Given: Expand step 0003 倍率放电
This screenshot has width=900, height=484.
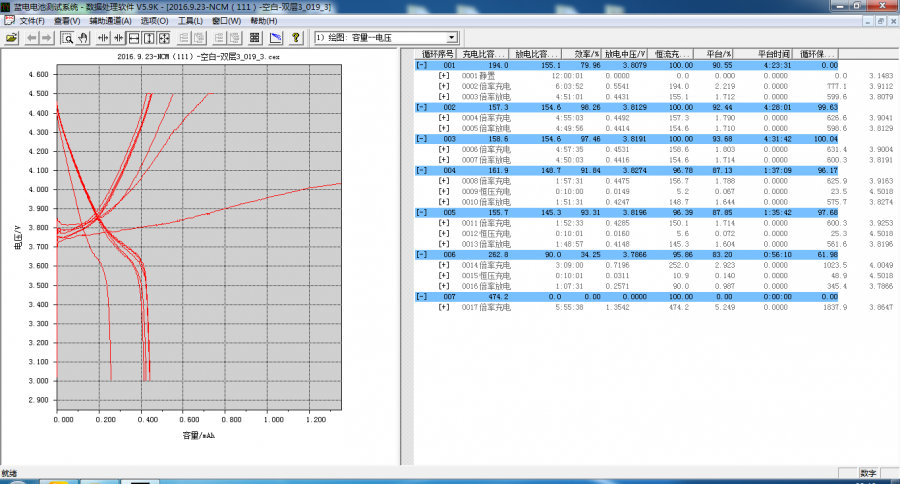Looking at the screenshot, I should point(444,96).
